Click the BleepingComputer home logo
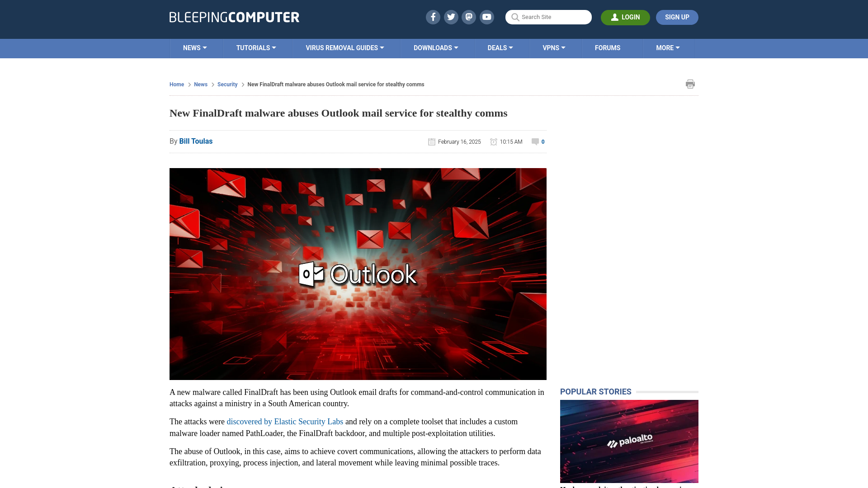The height and width of the screenshot is (488, 868). [x=234, y=16]
